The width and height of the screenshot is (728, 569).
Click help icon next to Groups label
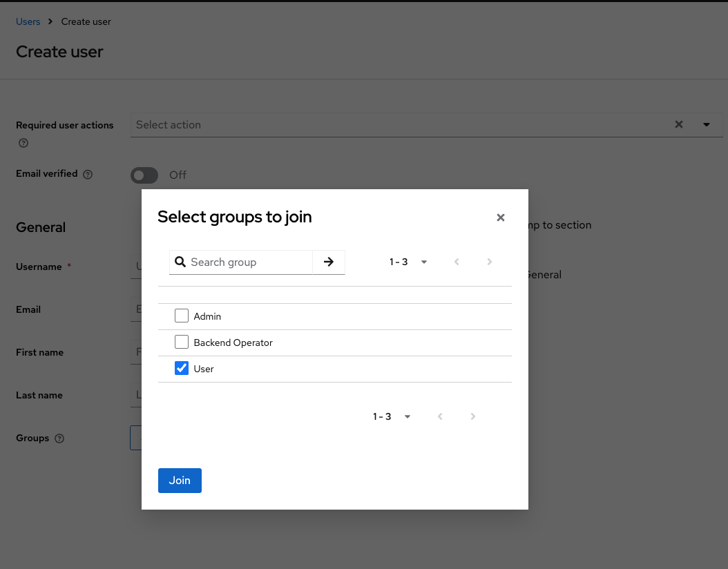coord(59,438)
